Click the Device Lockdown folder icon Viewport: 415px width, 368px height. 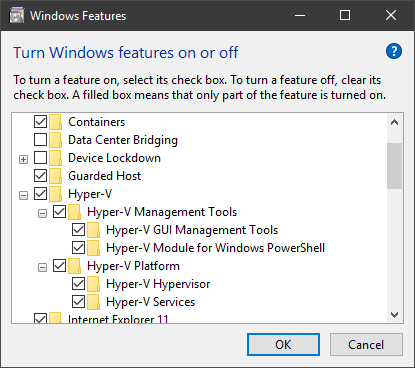click(x=55, y=158)
